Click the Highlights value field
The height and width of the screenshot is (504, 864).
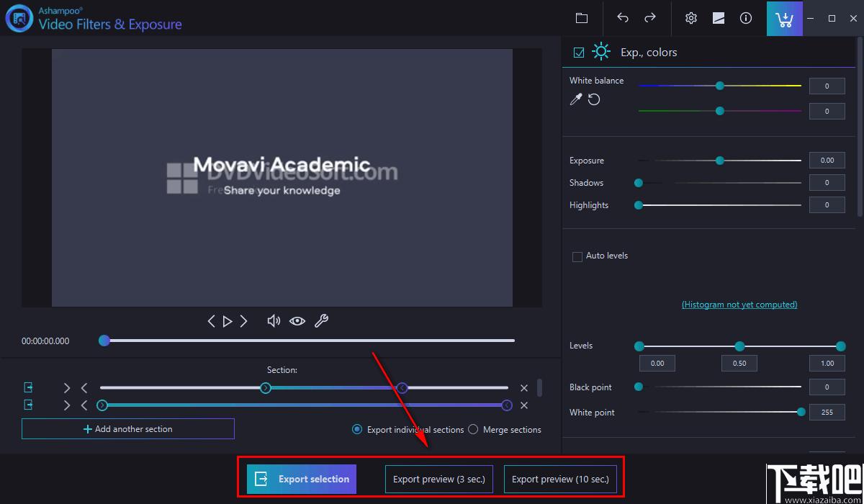827,205
